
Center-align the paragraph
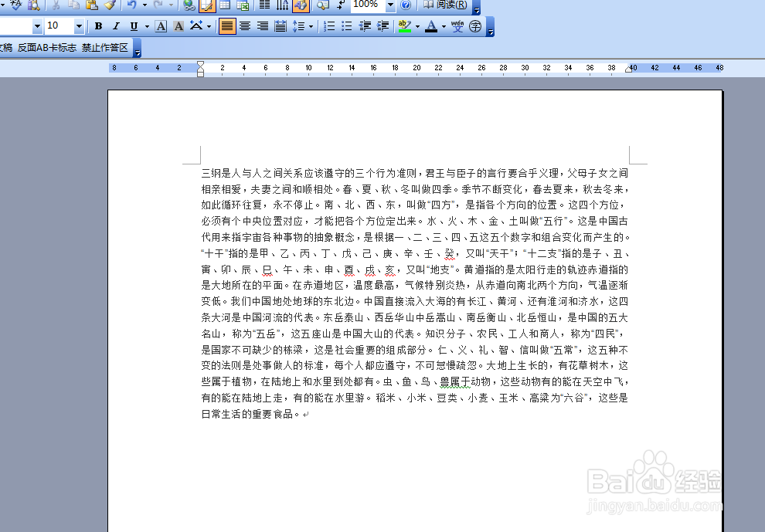tap(245, 26)
